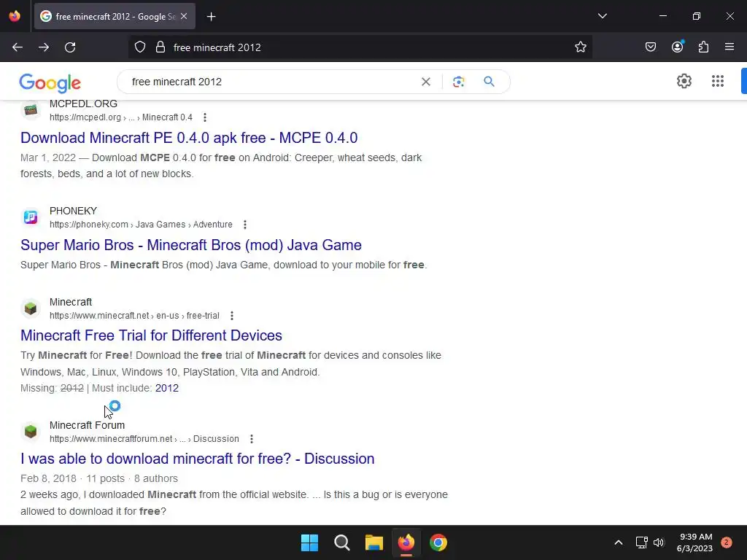Open Google quick settings gear
The height and width of the screenshot is (560, 747).
(x=684, y=81)
